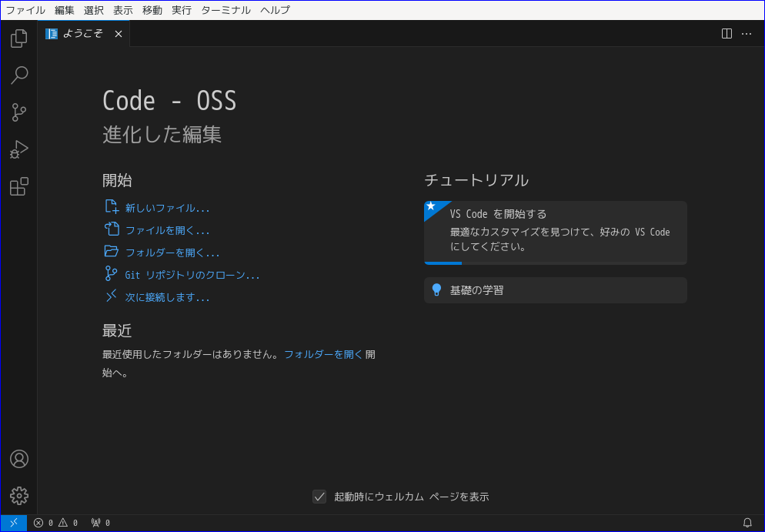The width and height of the screenshot is (765, 532).
Task: Open the Extensions view icon
Action: coord(19,186)
